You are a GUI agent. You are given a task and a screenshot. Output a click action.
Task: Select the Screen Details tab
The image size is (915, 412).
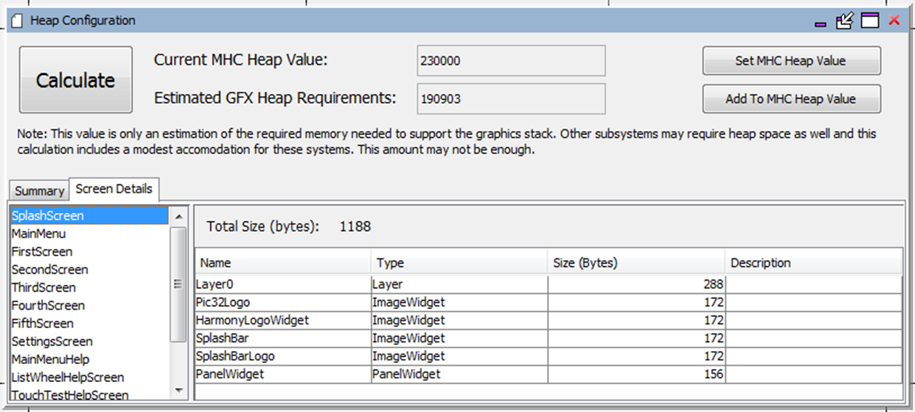pyautogui.click(x=114, y=188)
